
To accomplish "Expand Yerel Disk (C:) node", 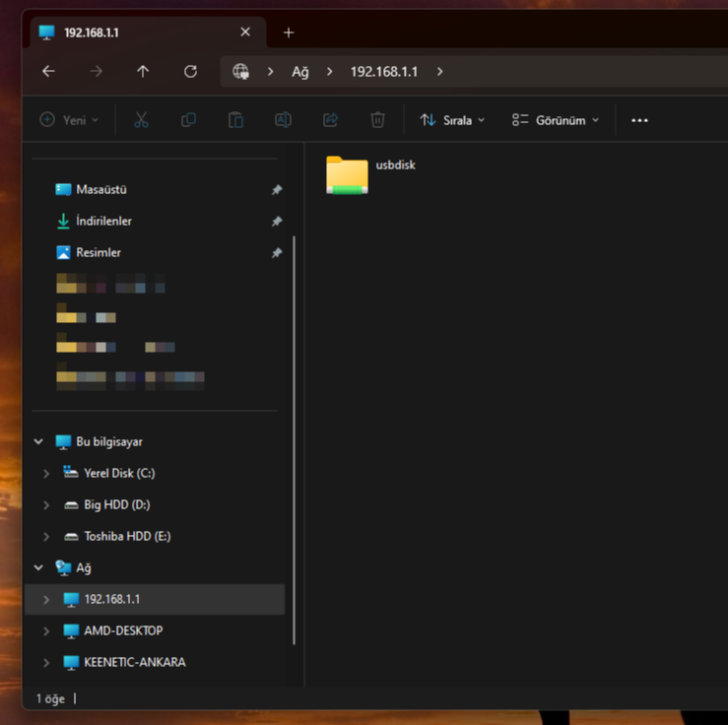I will pyautogui.click(x=46, y=474).
